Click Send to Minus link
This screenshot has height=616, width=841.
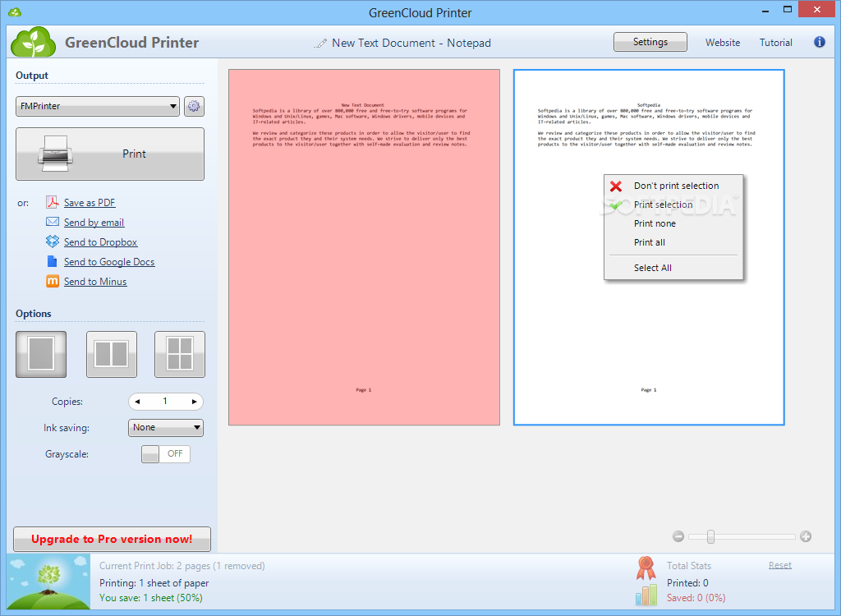pyautogui.click(x=95, y=282)
